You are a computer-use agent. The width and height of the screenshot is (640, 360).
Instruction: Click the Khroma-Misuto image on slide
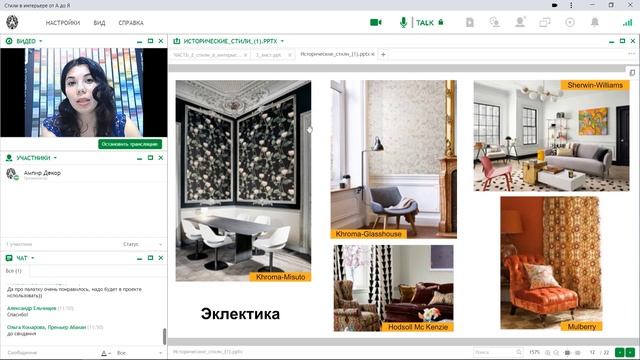coord(243,180)
